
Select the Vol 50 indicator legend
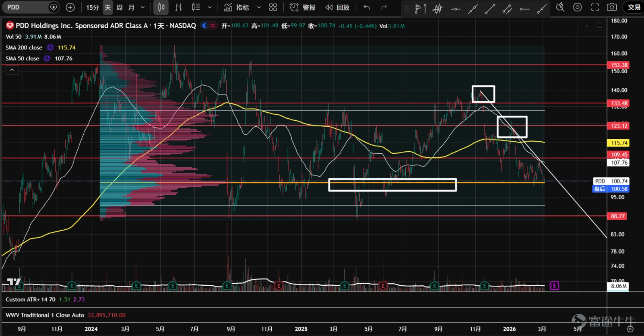tap(13, 37)
